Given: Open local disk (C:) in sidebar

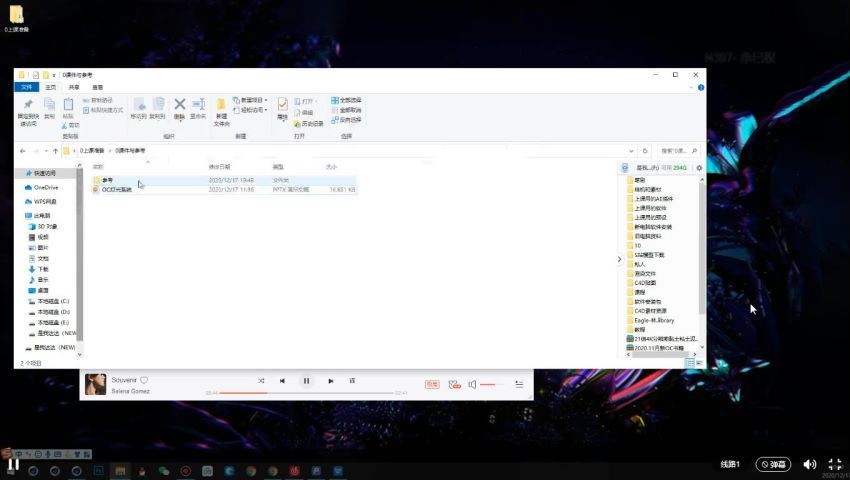Looking at the screenshot, I should 49,302.
